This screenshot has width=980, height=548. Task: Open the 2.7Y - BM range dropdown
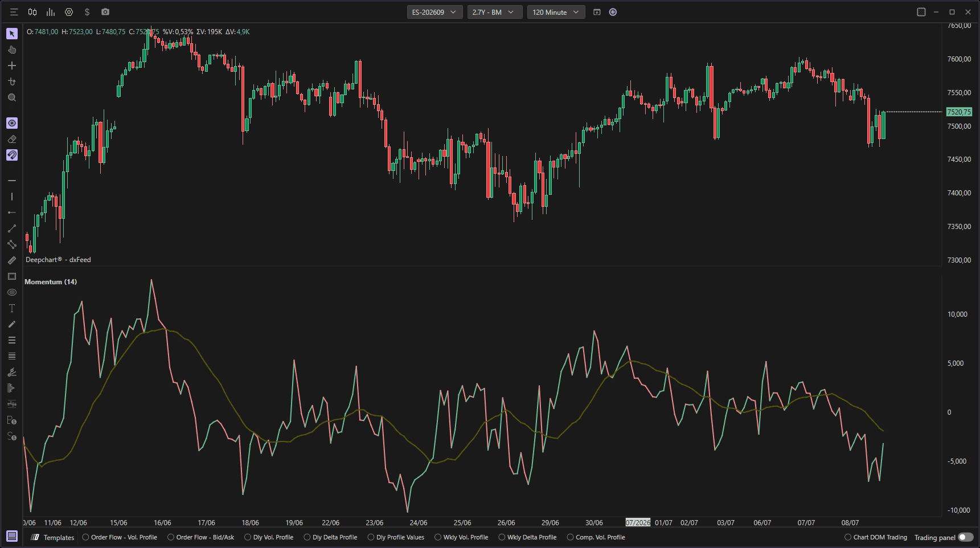coord(495,12)
